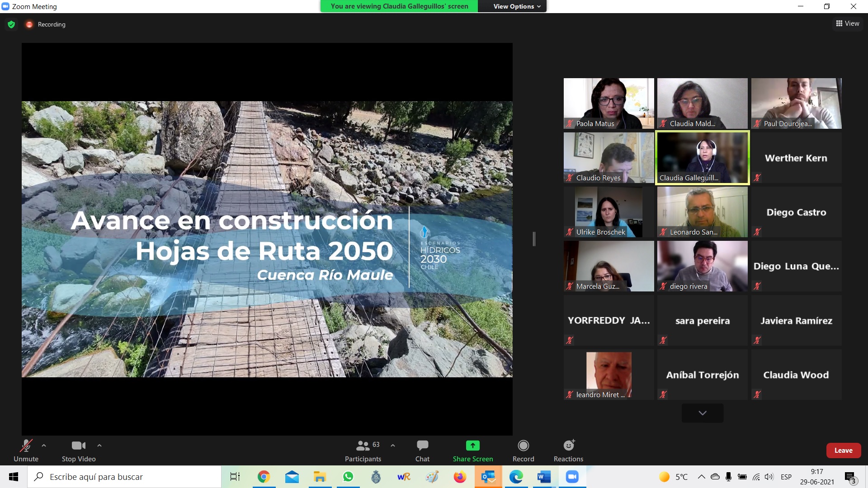Toggle Stop Video camera button
Viewport: 868px width, 488px height.
(x=78, y=446)
